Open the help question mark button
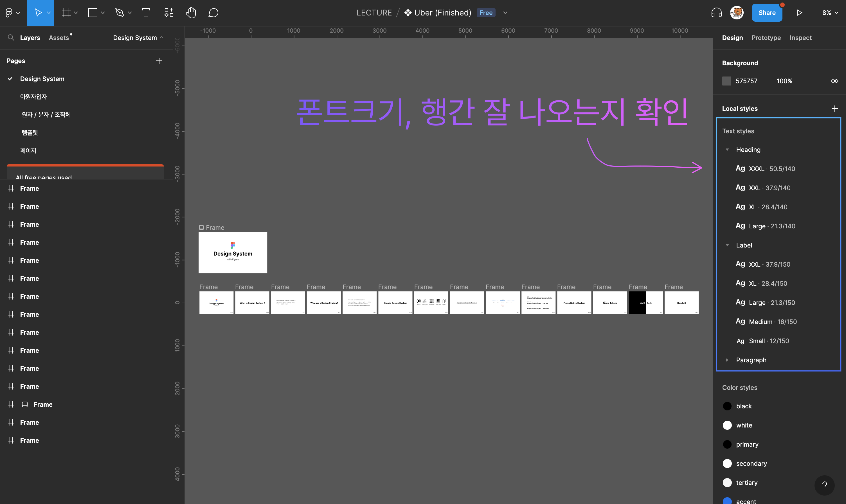The image size is (846, 504). (825, 485)
